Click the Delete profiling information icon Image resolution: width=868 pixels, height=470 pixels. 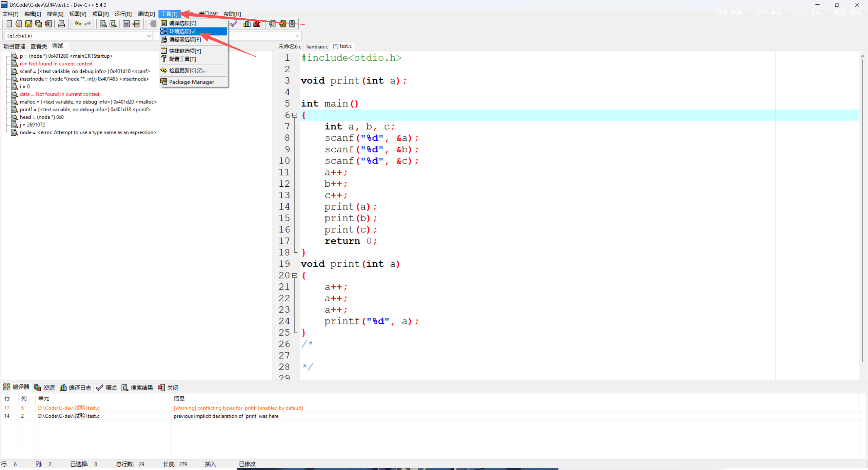click(x=257, y=24)
